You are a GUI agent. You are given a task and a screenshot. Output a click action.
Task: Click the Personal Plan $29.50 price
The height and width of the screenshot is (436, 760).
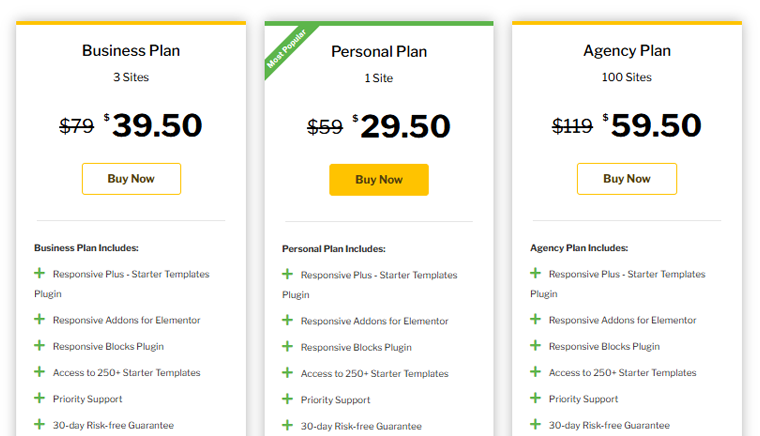coord(401,126)
